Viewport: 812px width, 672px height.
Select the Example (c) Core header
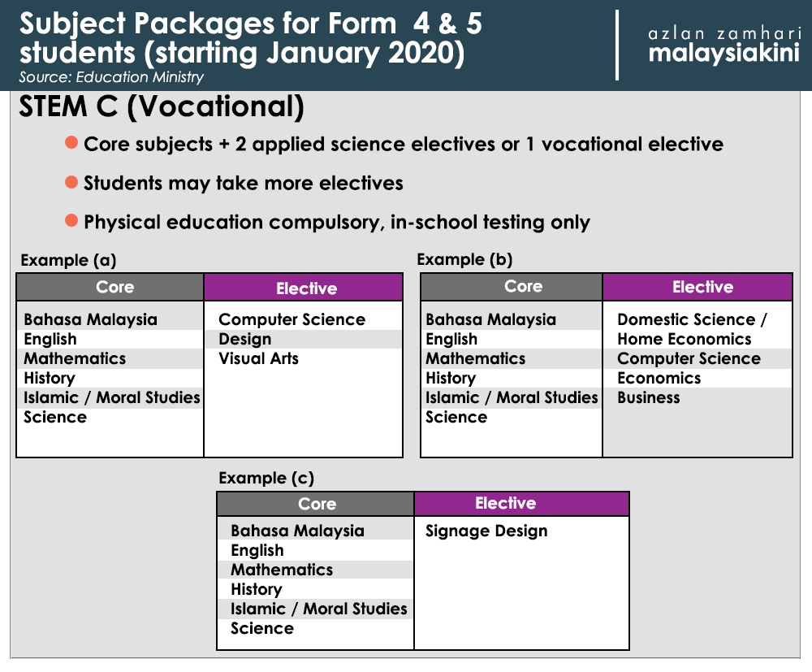(316, 504)
